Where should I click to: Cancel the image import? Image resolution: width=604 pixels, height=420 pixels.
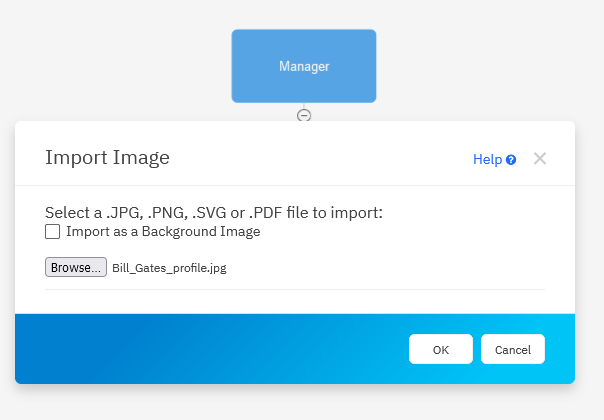coord(513,349)
